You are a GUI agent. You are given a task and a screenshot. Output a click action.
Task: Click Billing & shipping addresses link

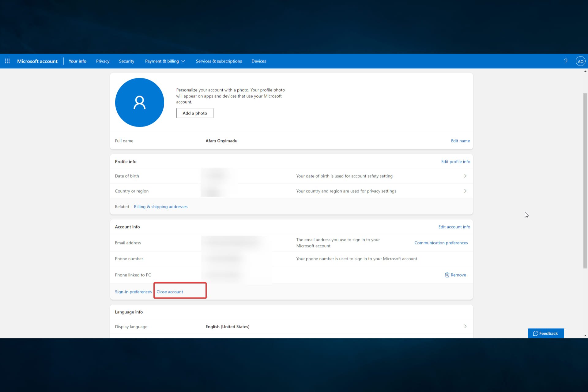[160, 206]
